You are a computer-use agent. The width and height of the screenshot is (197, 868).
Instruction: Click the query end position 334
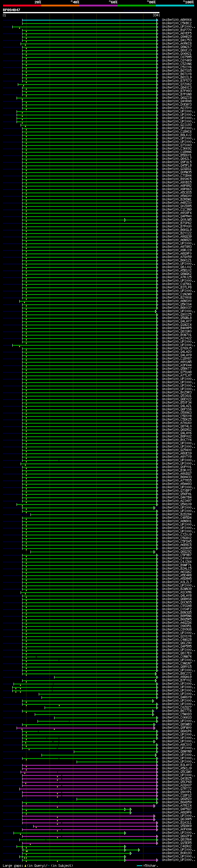tap(155, 15)
